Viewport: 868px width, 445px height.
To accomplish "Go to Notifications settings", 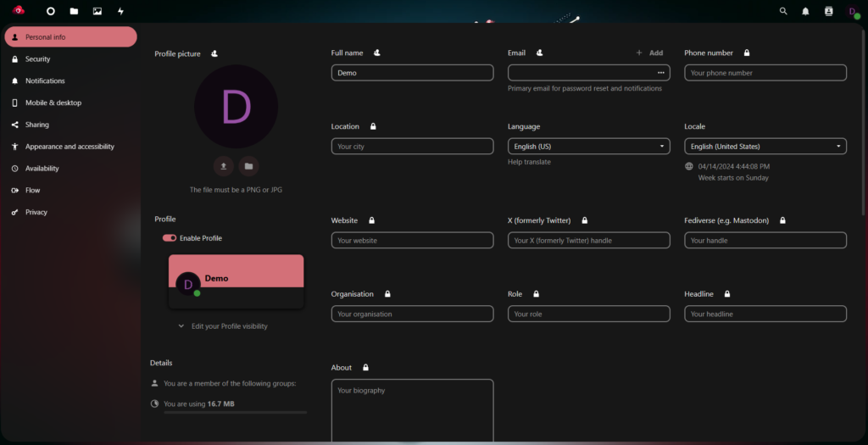I will (71, 81).
